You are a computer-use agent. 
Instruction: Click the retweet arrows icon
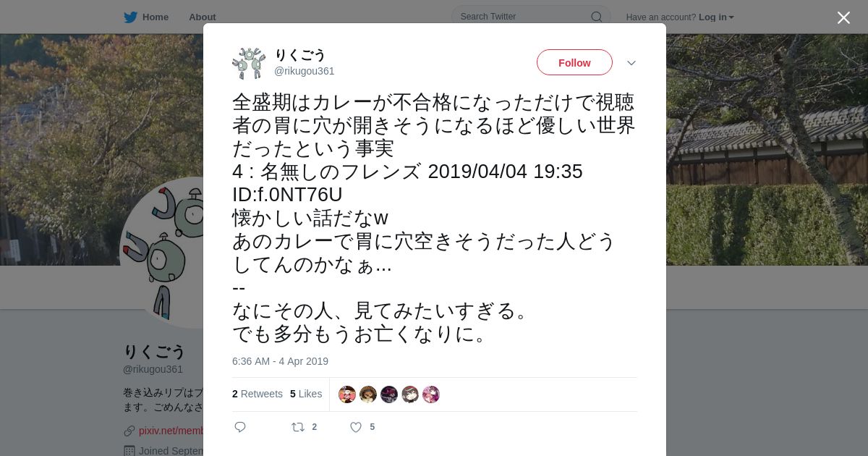297,427
